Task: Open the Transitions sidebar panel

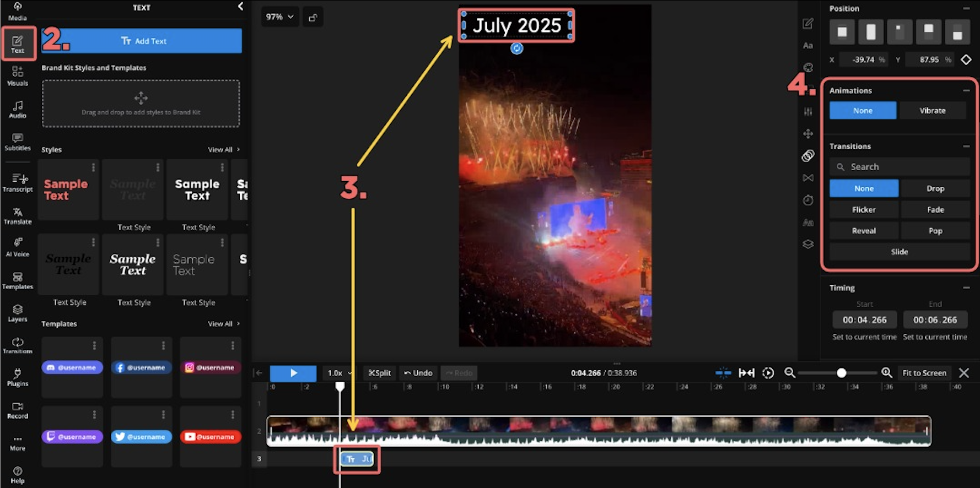Action: point(18,345)
